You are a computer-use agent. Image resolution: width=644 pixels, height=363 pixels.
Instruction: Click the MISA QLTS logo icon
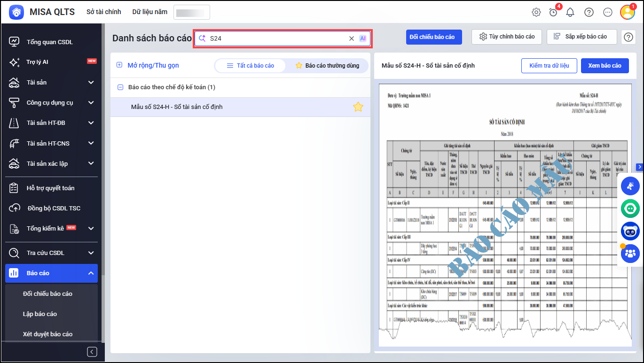coord(16,12)
